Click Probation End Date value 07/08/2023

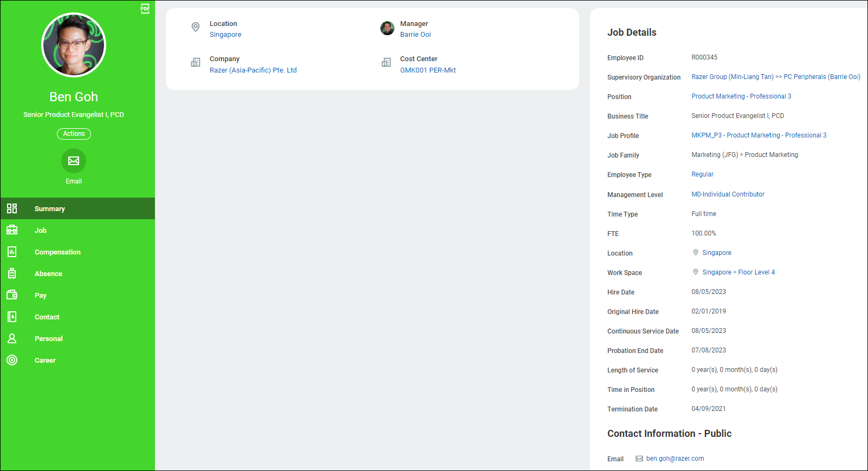coord(709,350)
